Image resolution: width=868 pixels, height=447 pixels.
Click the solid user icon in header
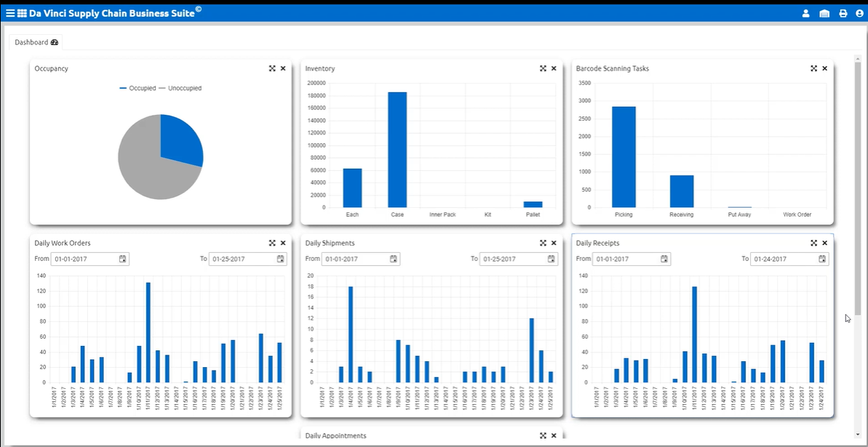click(x=805, y=13)
